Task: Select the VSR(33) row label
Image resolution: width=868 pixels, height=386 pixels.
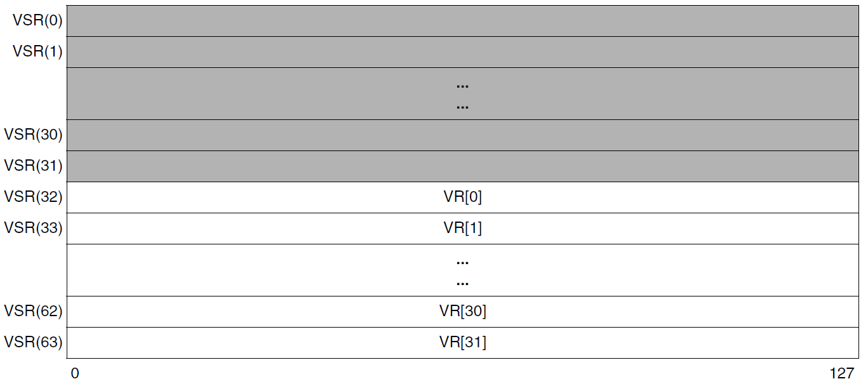Action: coord(34,227)
